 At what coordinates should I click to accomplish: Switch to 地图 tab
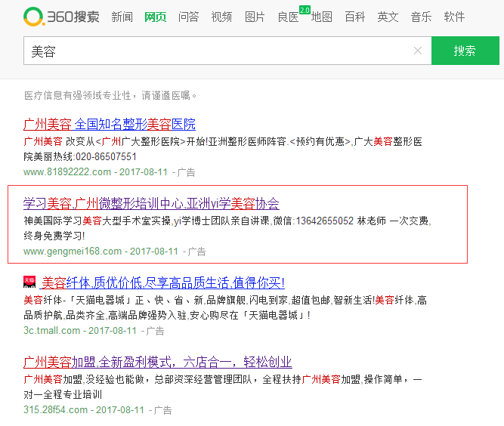click(321, 17)
